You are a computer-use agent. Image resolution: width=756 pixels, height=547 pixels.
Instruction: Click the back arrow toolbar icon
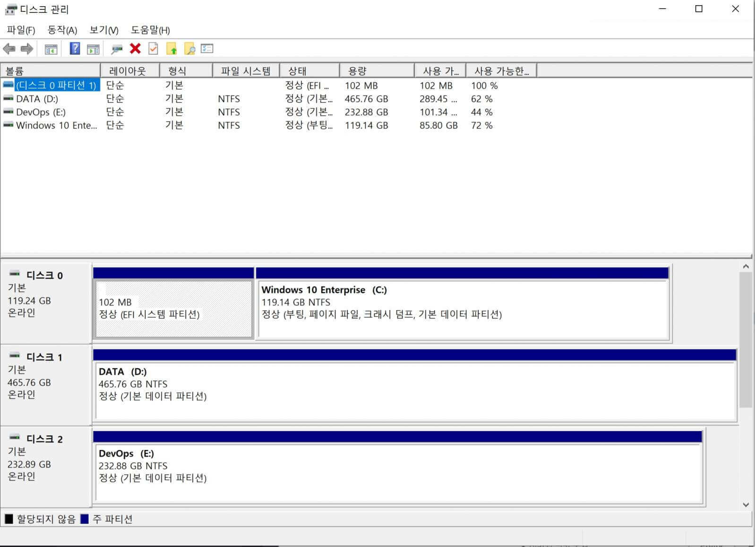[9, 49]
